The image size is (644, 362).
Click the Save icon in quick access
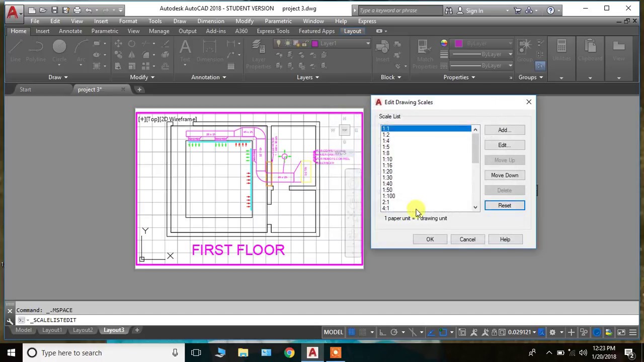coord(54,10)
